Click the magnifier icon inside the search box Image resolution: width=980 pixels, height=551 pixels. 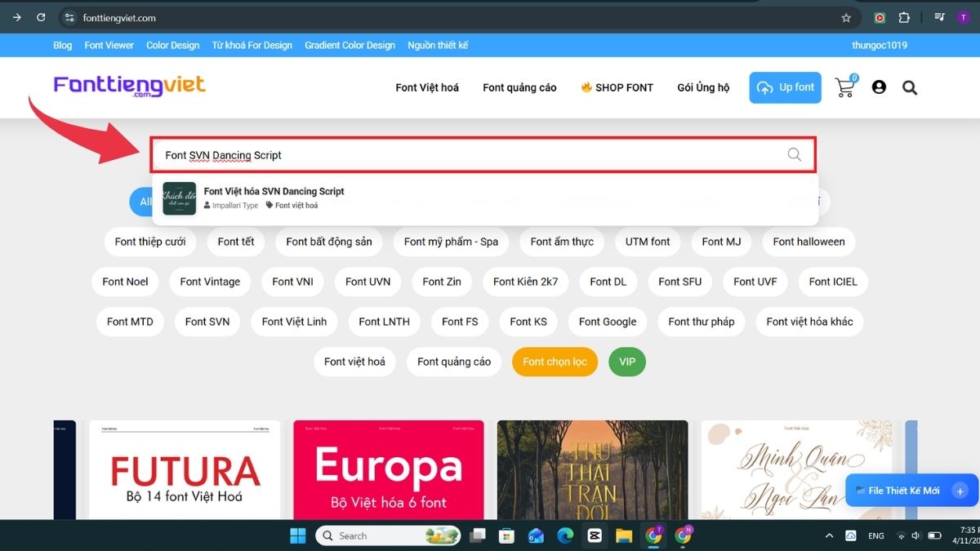[x=794, y=154]
